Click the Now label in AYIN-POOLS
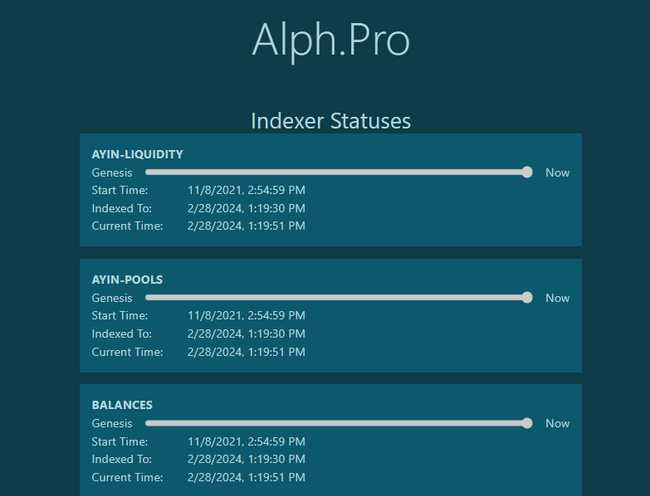The width and height of the screenshot is (650, 496). coord(557,298)
